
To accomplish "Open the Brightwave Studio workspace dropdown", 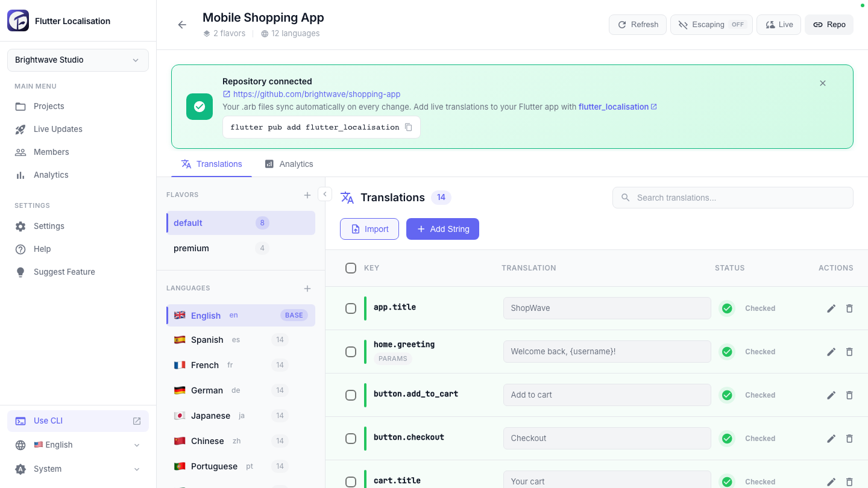I will click(x=78, y=60).
